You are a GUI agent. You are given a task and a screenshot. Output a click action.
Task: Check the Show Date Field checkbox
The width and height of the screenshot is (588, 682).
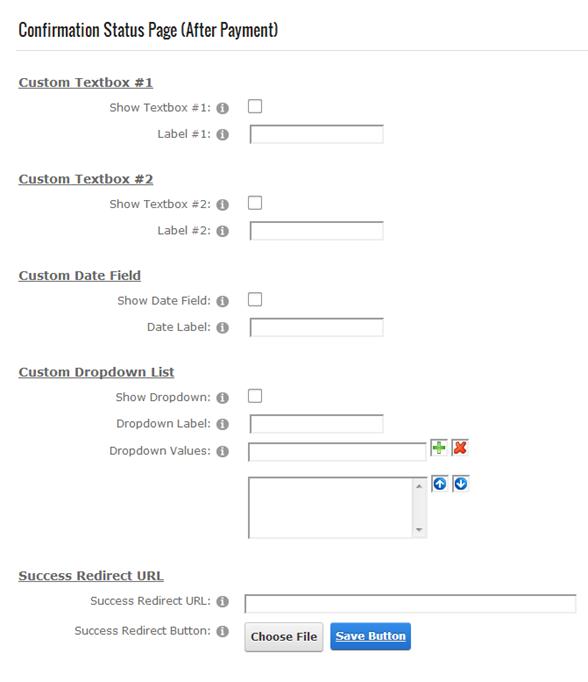pos(255,299)
